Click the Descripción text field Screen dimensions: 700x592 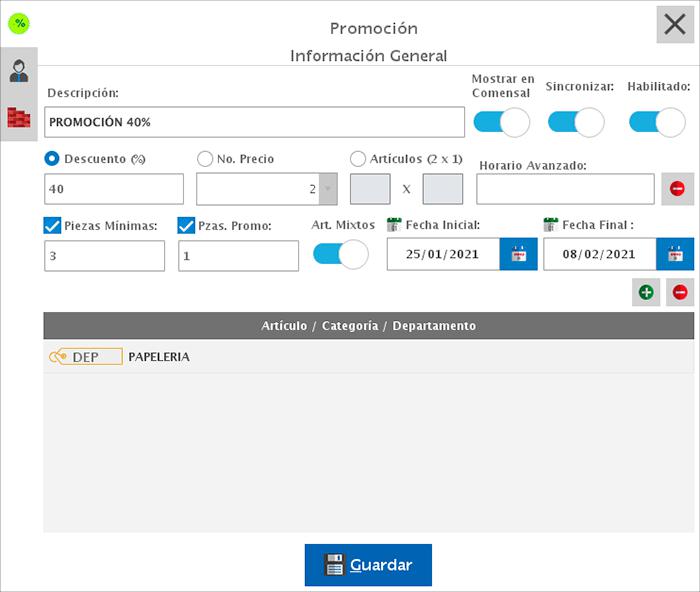pyautogui.click(x=255, y=122)
